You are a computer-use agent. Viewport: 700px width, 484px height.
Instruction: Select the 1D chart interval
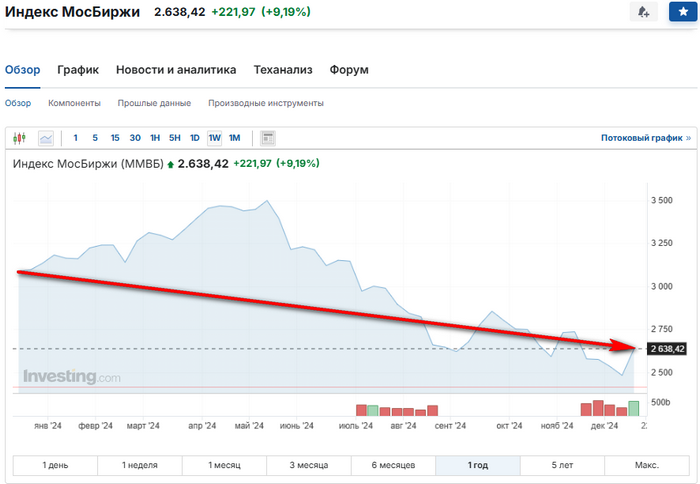pos(195,138)
